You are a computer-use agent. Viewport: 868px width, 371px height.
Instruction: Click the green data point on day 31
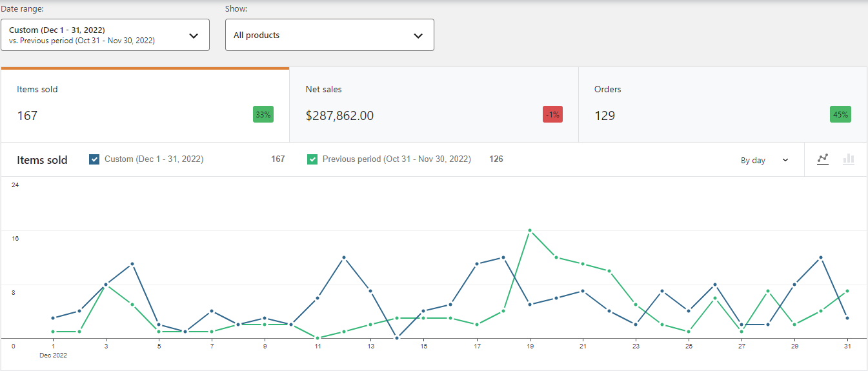point(847,291)
